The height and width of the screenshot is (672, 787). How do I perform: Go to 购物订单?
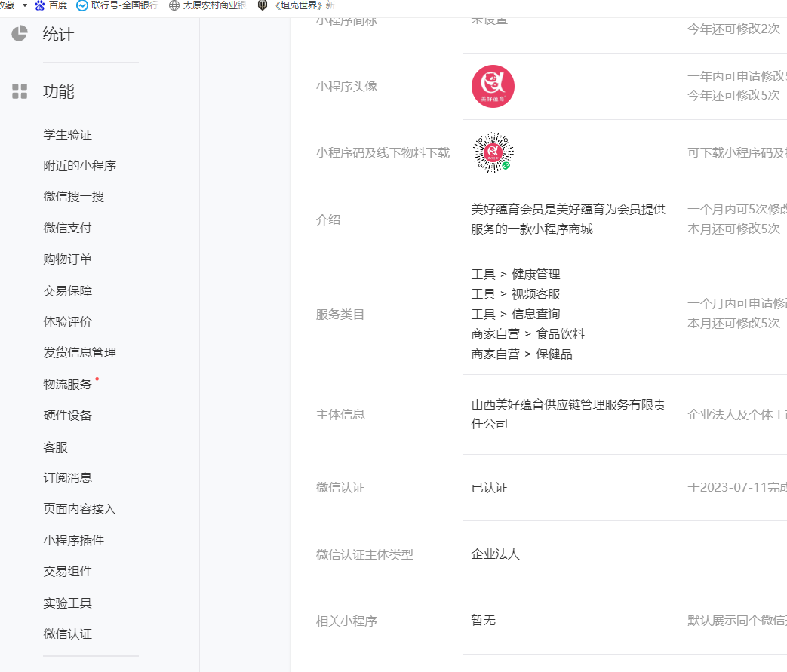pyautogui.click(x=68, y=259)
